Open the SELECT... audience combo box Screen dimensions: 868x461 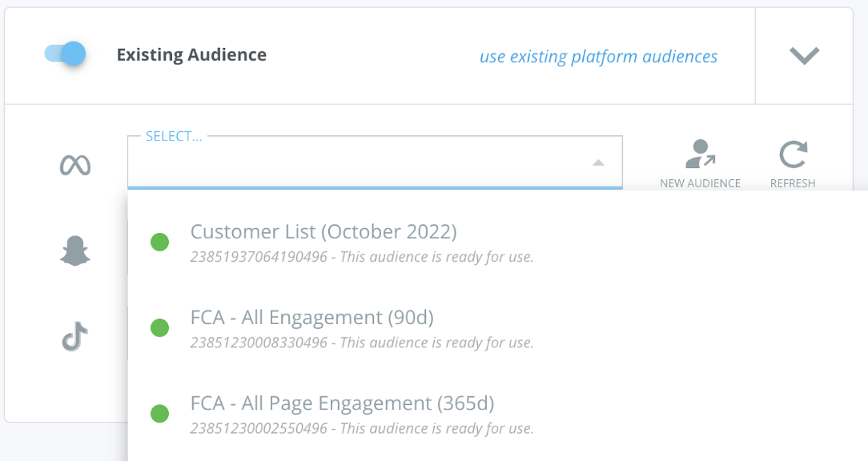tap(375, 162)
